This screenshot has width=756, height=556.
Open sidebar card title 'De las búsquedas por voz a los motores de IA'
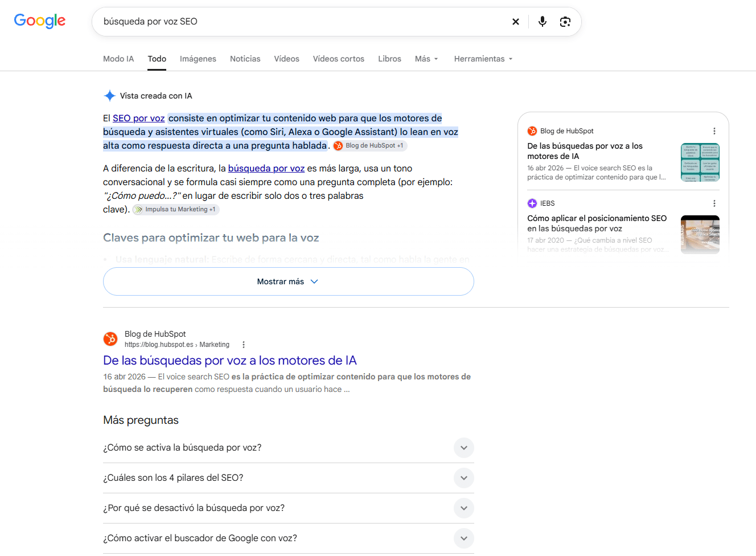click(585, 151)
